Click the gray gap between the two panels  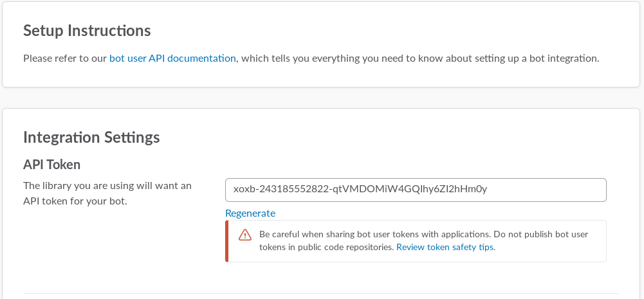pyautogui.click(x=322, y=98)
